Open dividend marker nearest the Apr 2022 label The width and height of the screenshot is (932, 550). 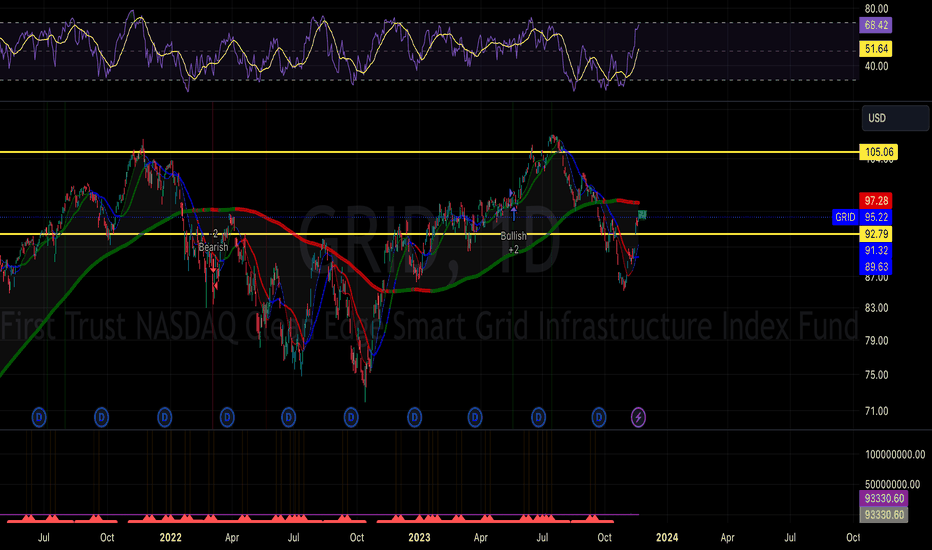point(227,417)
